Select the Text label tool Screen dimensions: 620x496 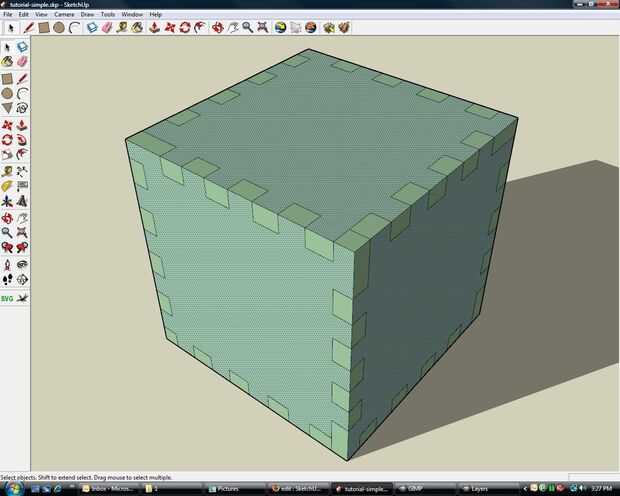[22, 186]
